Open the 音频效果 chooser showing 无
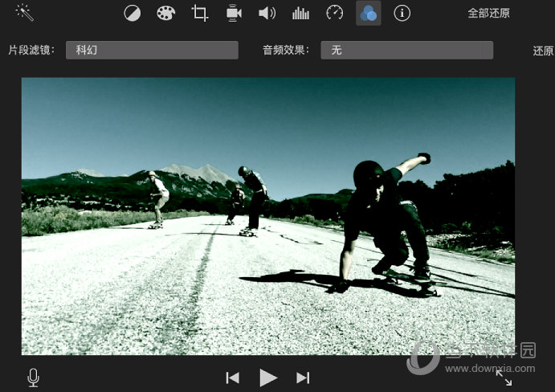Image resolution: width=555 pixels, height=392 pixels. [406, 50]
